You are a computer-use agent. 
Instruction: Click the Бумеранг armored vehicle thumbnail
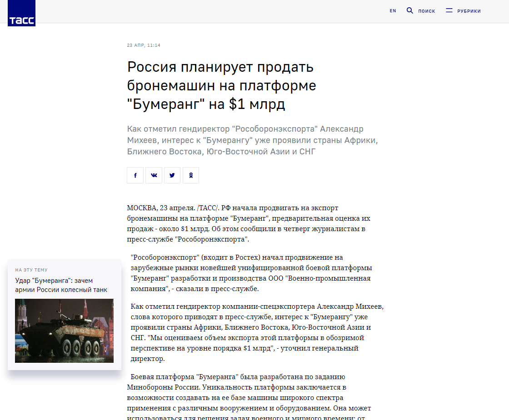(x=64, y=331)
